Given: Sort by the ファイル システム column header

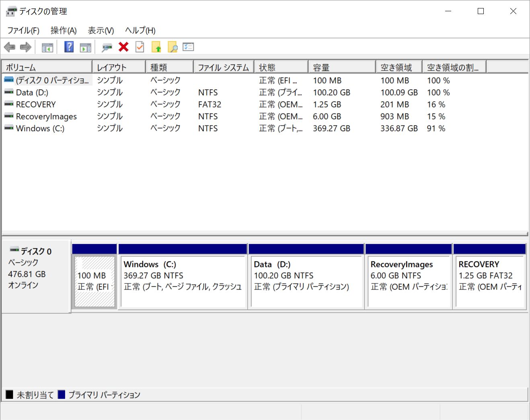Looking at the screenshot, I should point(224,67).
